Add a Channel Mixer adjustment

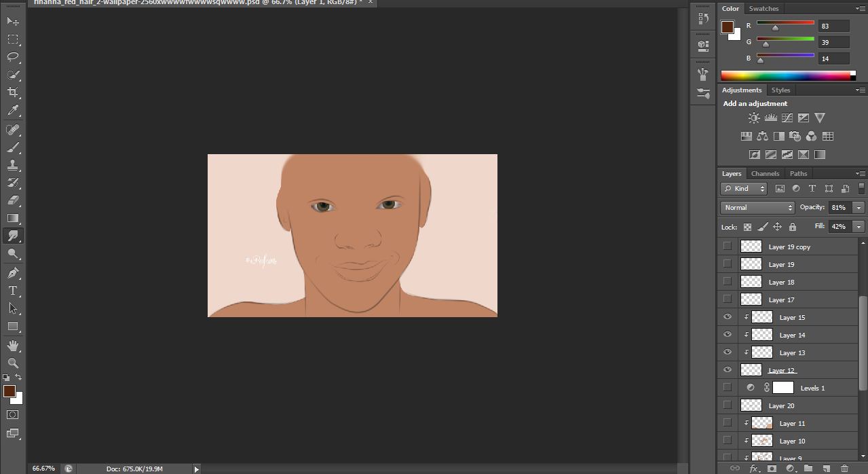click(811, 136)
